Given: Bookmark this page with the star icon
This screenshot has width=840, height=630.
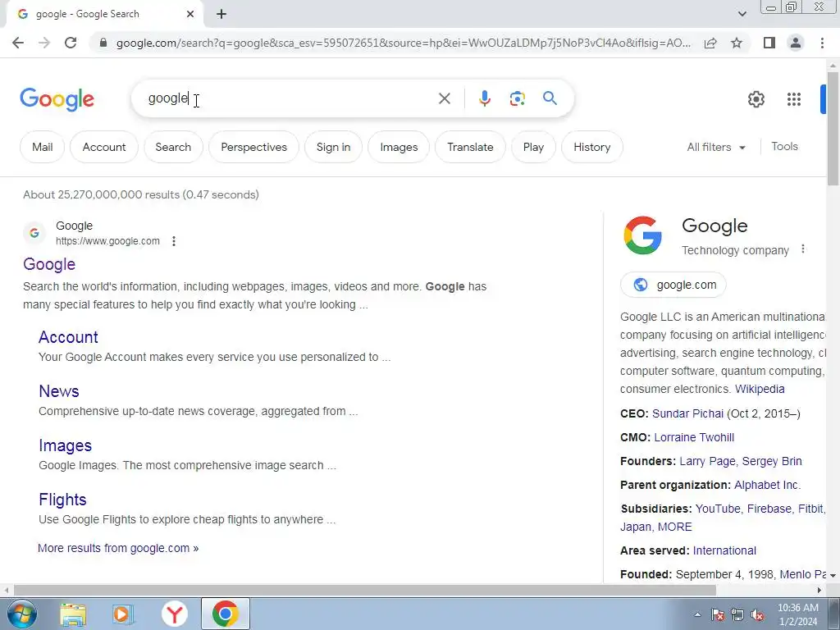Looking at the screenshot, I should click(x=737, y=43).
